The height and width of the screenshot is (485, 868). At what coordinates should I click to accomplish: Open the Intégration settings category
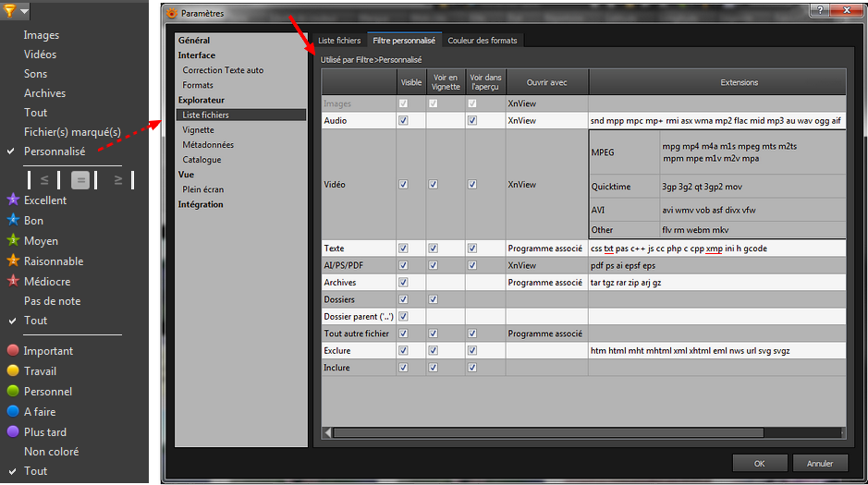[201, 204]
